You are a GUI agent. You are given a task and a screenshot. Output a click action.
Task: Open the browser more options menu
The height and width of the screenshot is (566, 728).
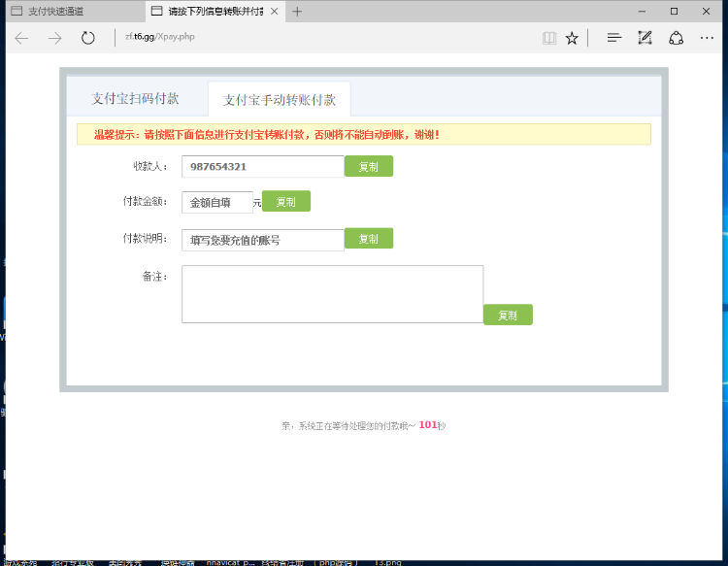(x=707, y=38)
